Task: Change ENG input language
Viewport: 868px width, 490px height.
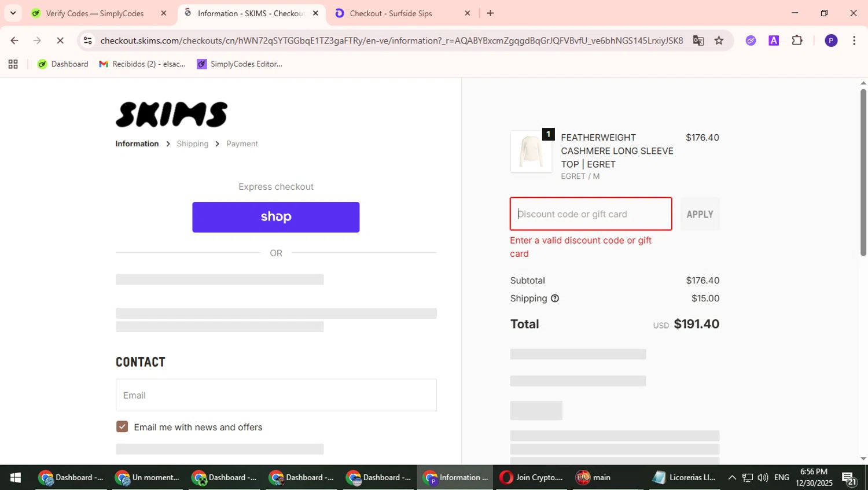Action: click(782, 478)
